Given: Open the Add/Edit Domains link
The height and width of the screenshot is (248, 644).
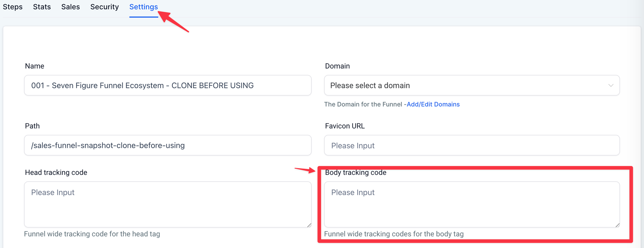Looking at the screenshot, I should pyautogui.click(x=433, y=104).
